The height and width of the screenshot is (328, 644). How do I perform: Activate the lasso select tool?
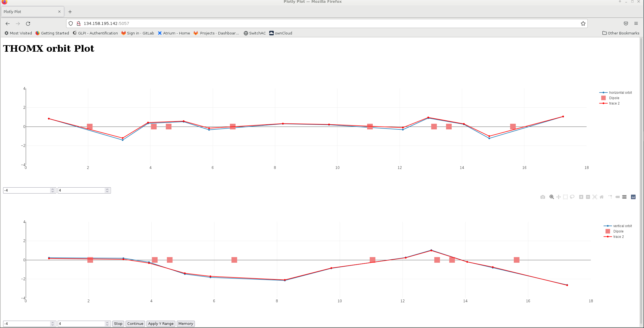coord(572,197)
